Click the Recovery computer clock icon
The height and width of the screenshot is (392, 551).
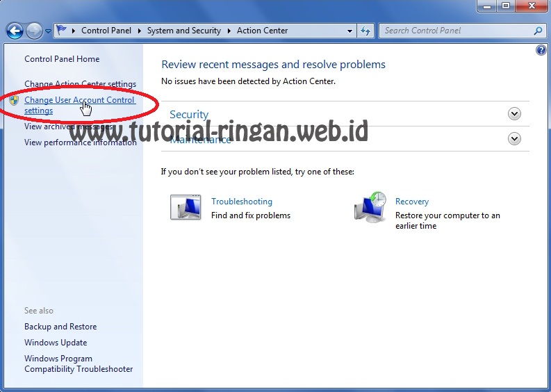(x=370, y=207)
